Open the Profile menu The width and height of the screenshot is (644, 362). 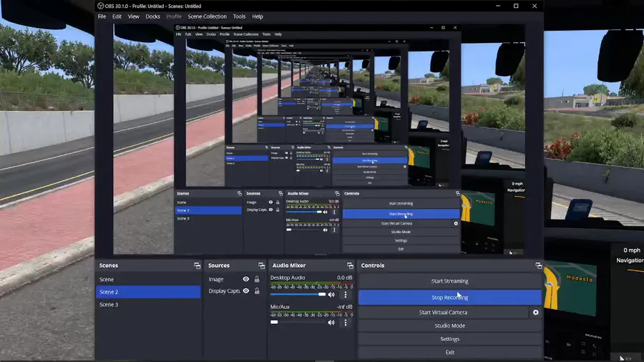pos(174,16)
